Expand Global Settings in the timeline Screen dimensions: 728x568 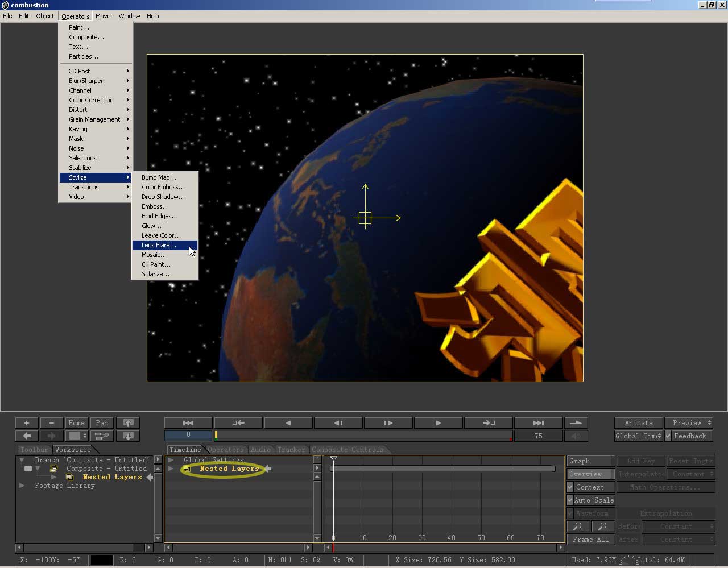coord(171,460)
